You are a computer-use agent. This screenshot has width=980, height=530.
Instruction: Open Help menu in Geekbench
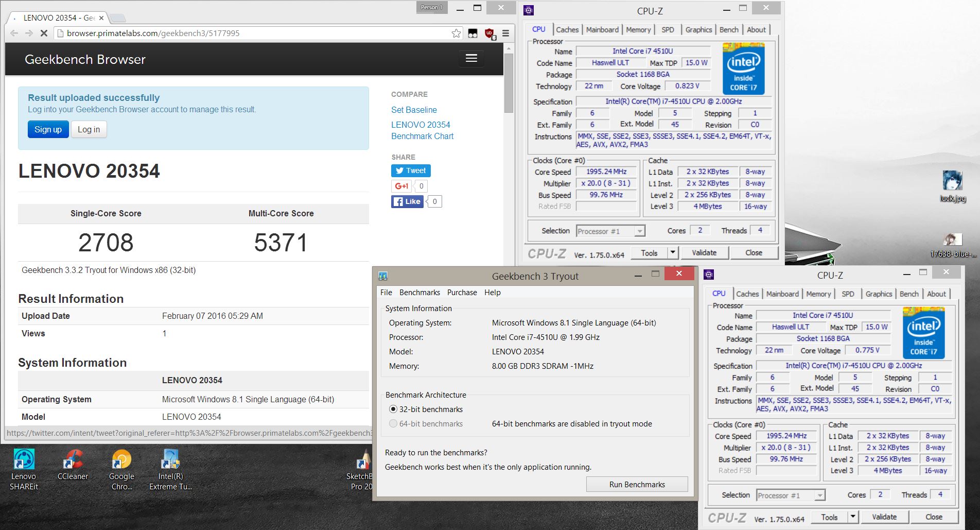tap(492, 292)
